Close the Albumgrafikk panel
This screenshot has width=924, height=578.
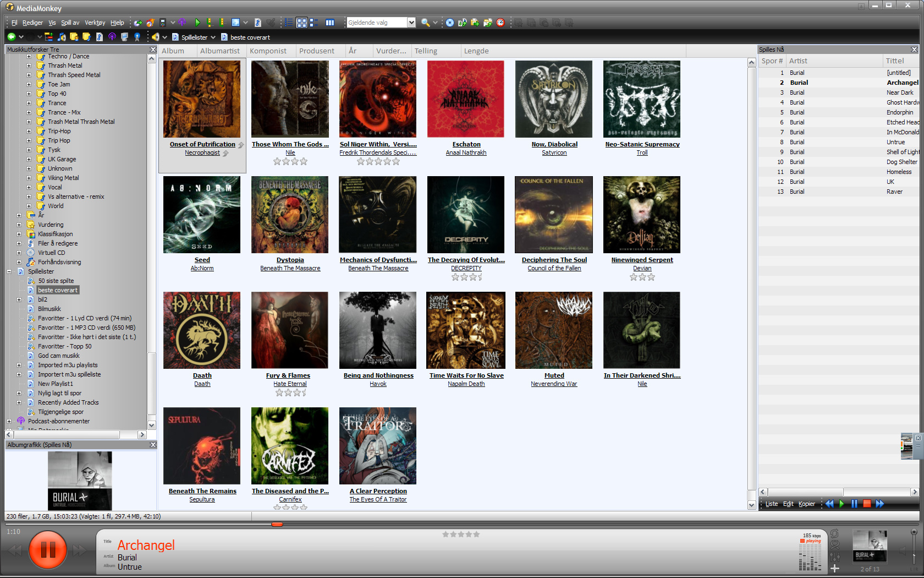[x=153, y=445]
